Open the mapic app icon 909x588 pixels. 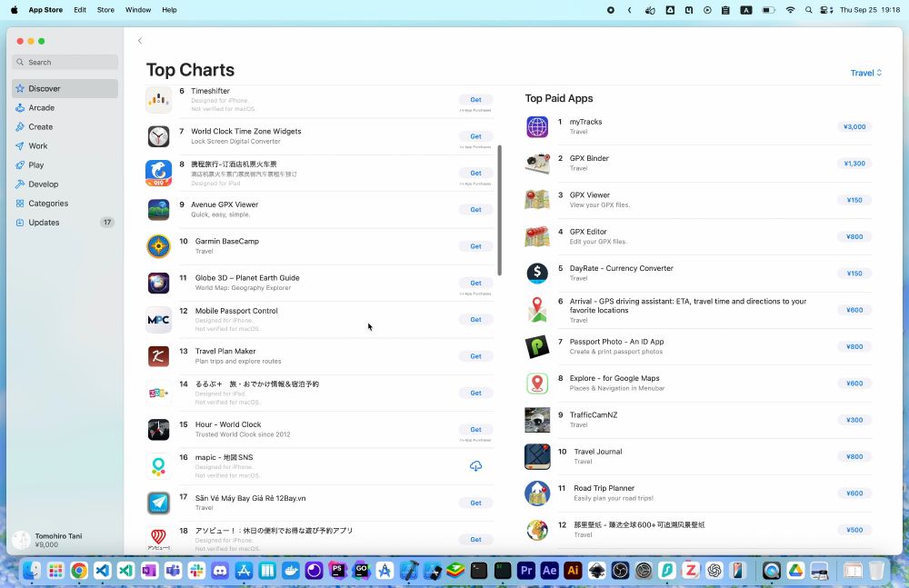click(x=158, y=466)
